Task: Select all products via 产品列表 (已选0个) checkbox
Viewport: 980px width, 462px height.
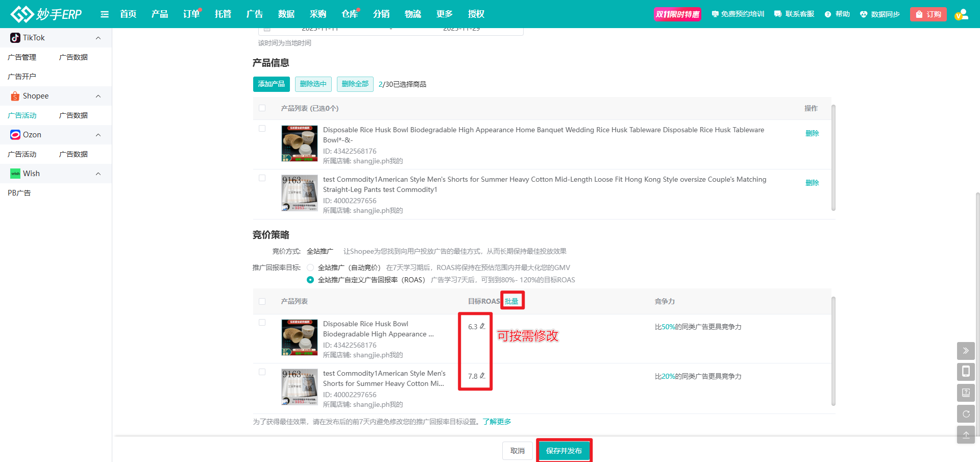Action: pos(262,108)
